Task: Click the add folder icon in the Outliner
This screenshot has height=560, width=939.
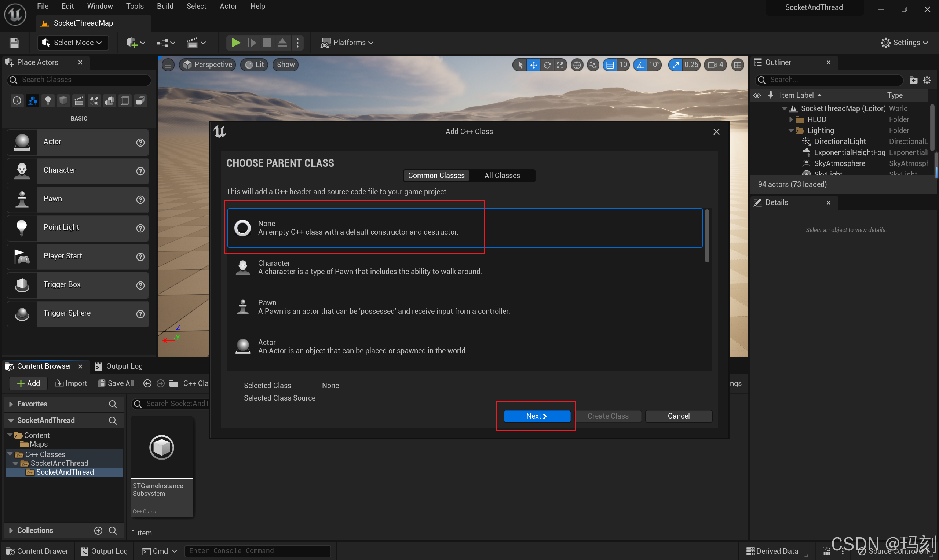Action: 913,80
